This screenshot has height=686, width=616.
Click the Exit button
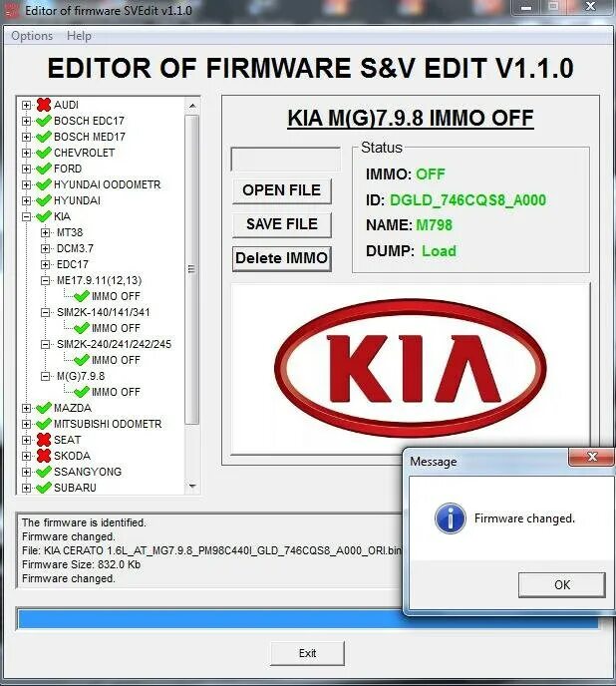(x=308, y=653)
